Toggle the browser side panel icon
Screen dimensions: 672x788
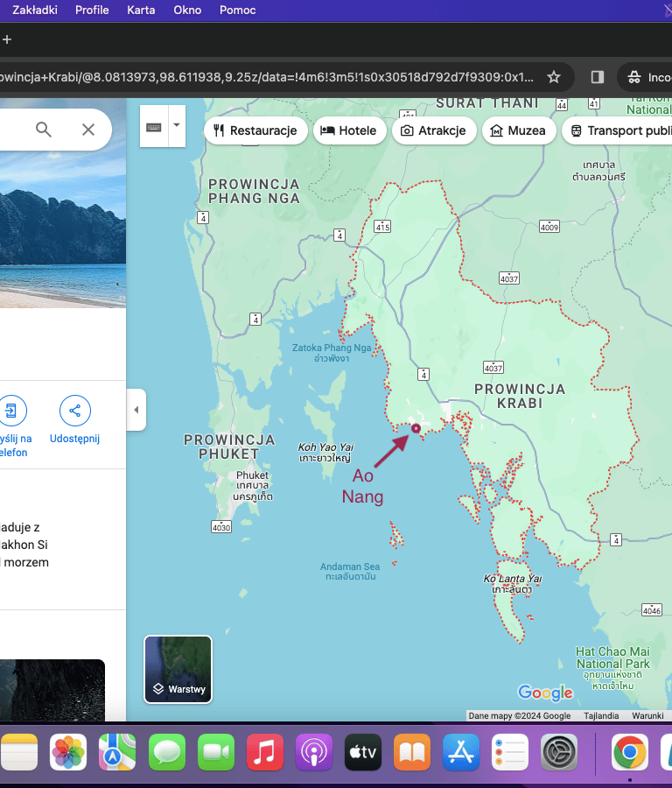tap(597, 77)
